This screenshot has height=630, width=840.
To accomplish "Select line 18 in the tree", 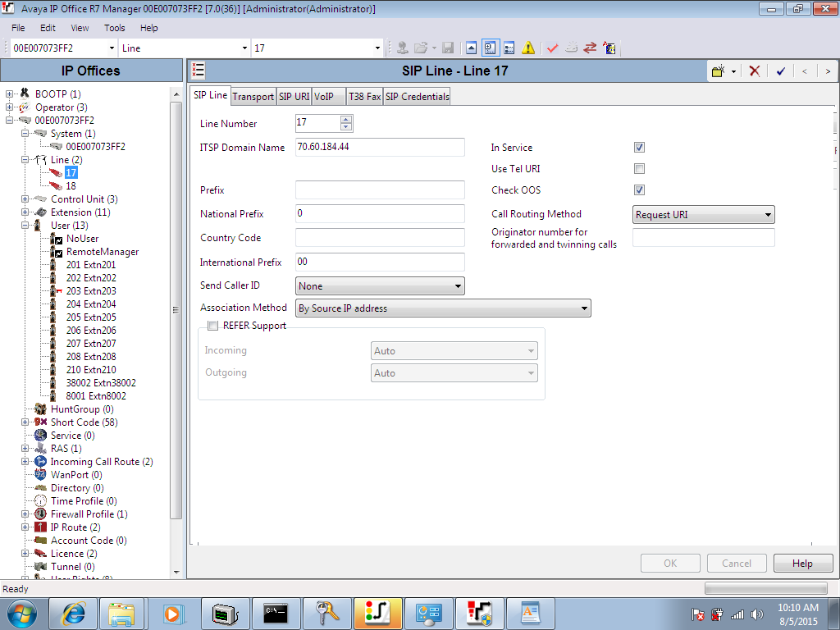I will click(x=71, y=186).
